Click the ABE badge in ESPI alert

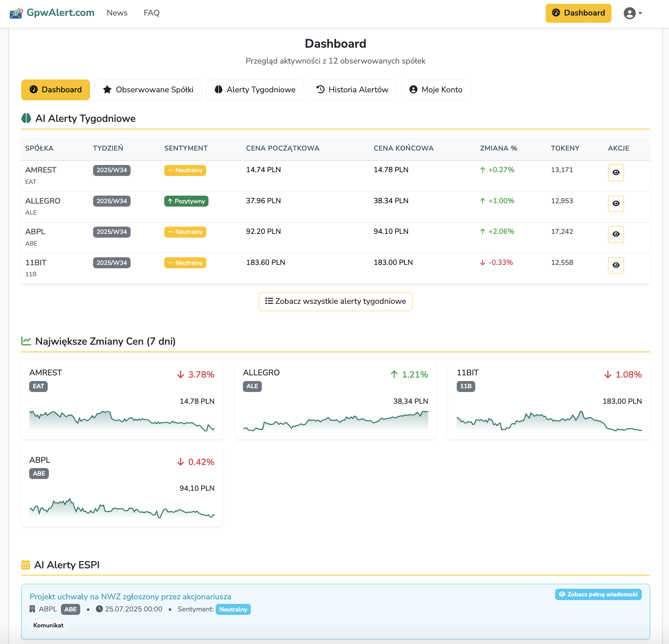tap(70, 610)
